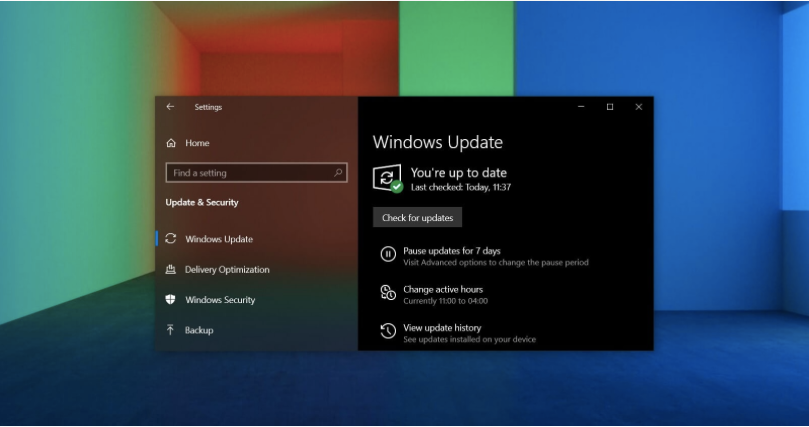Open 'View update history'
This screenshot has height=427, width=809.
[x=442, y=327]
